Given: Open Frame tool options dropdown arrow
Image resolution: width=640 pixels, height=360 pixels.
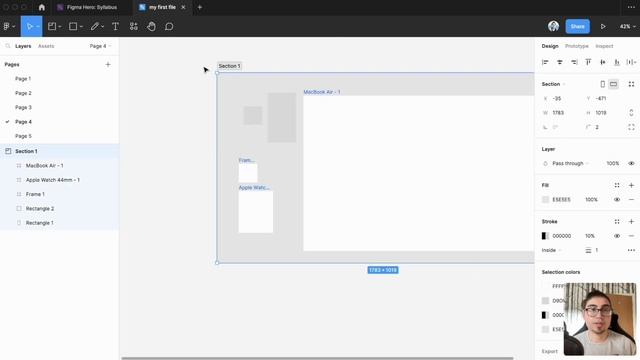Looking at the screenshot, I should pos(60,27).
